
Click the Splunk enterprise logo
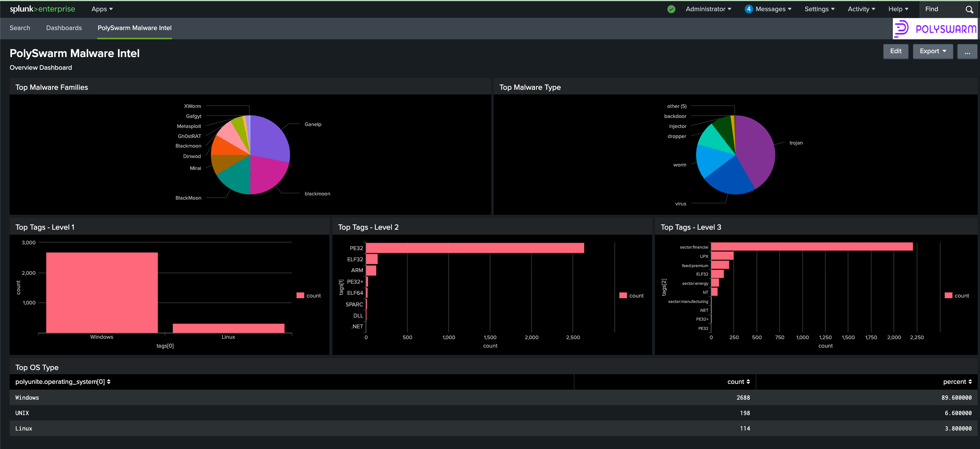[x=42, y=9]
